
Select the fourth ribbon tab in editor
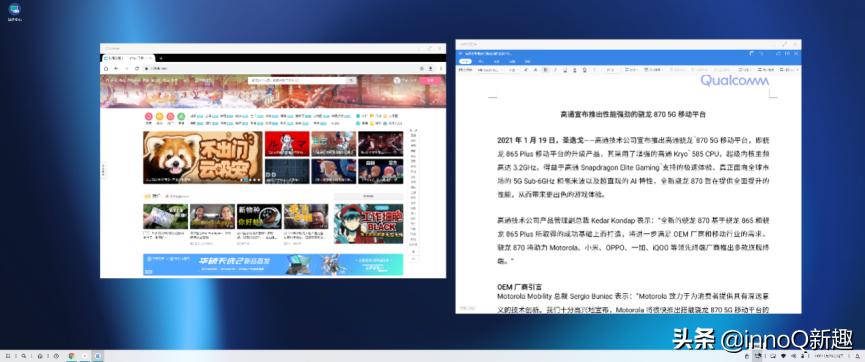tap(511, 62)
